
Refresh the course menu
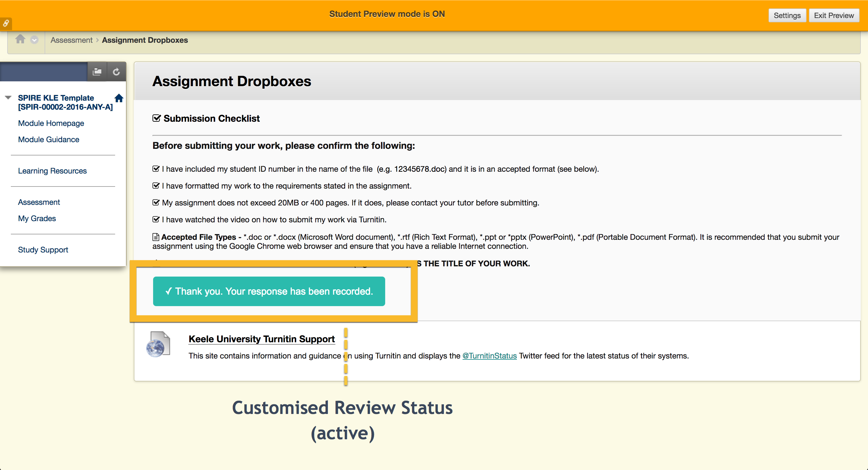pyautogui.click(x=116, y=71)
